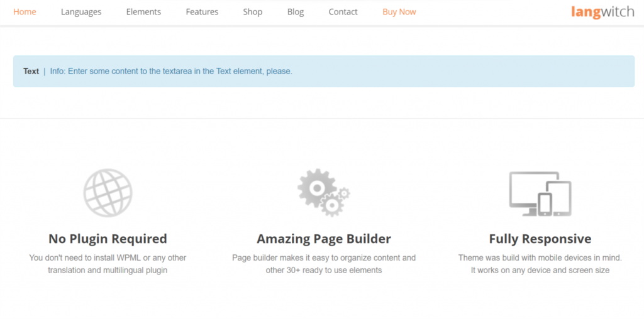Visit the Blog menu link

point(296,12)
